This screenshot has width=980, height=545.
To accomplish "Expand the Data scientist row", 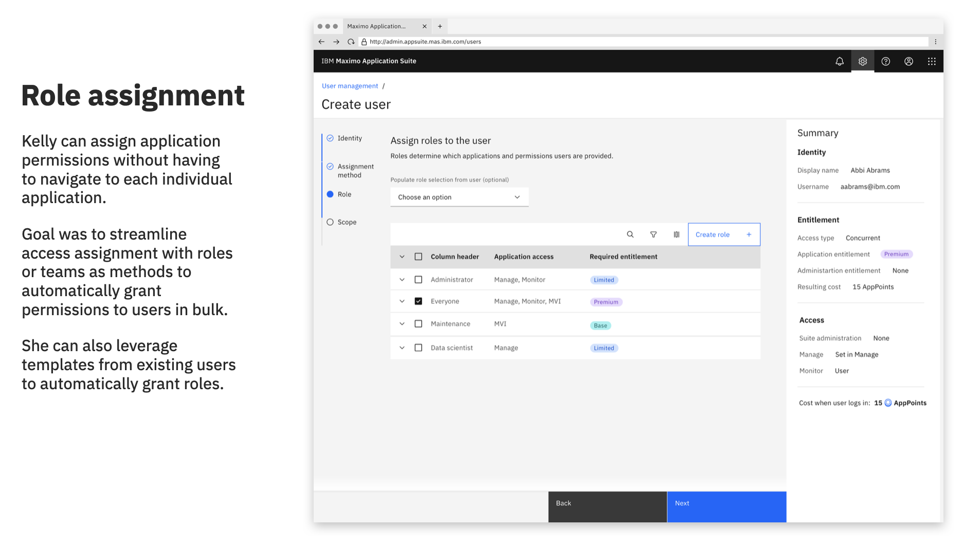I will tap(402, 348).
